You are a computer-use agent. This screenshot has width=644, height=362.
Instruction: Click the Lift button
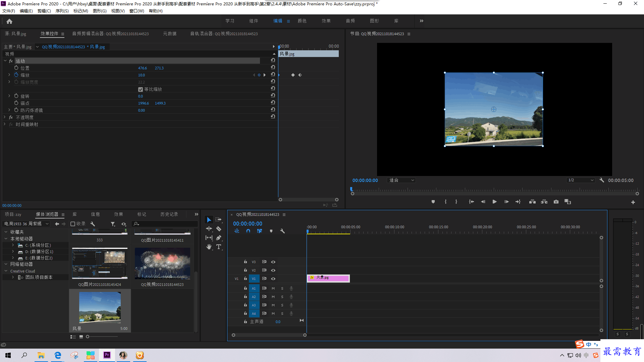pos(532,202)
